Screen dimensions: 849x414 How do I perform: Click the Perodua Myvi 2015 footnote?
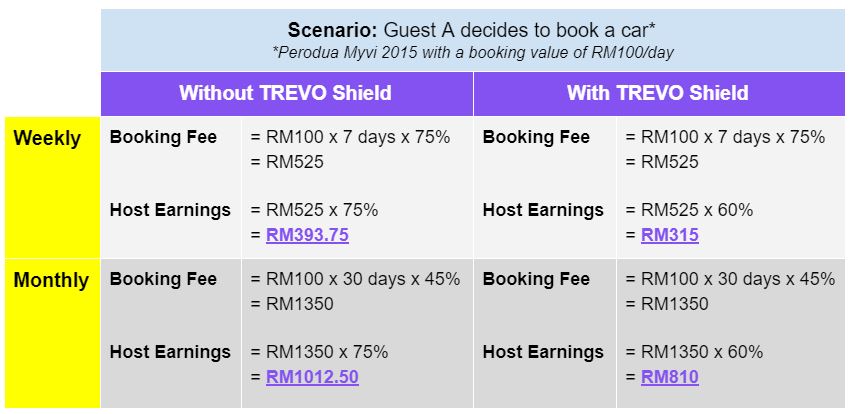click(472, 54)
